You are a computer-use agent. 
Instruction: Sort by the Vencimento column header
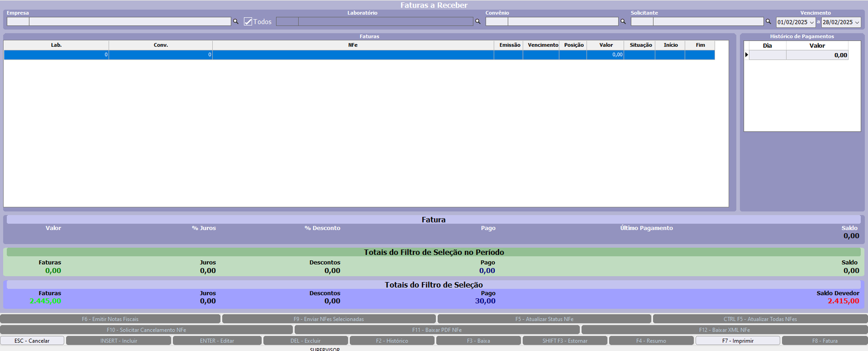pyautogui.click(x=542, y=45)
